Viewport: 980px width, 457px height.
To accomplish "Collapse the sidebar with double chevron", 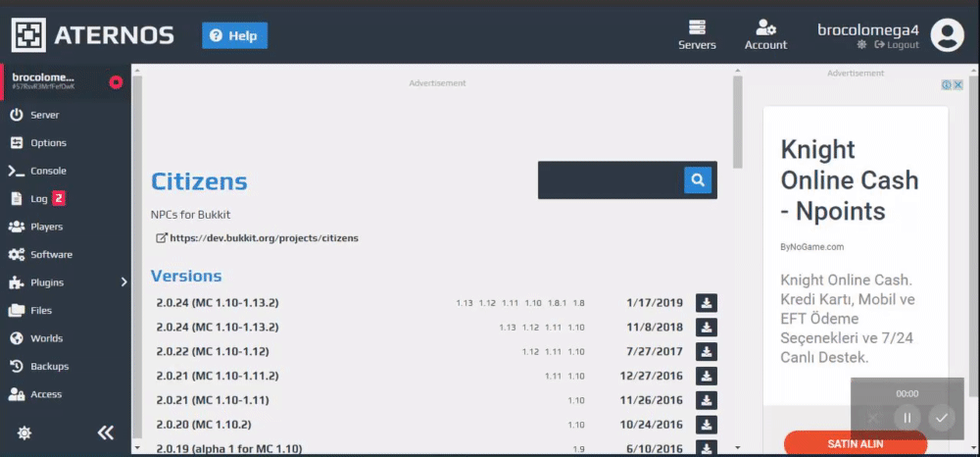I will click(x=106, y=432).
